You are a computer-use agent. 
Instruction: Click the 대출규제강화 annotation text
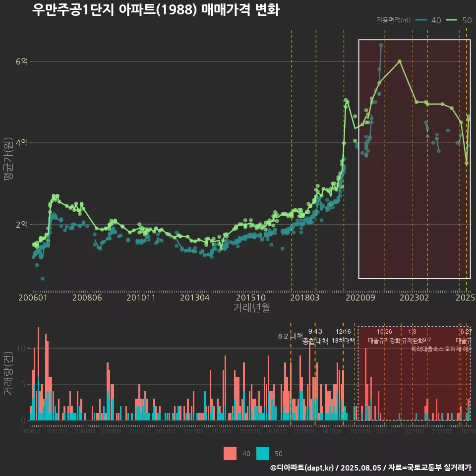coord(384,340)
